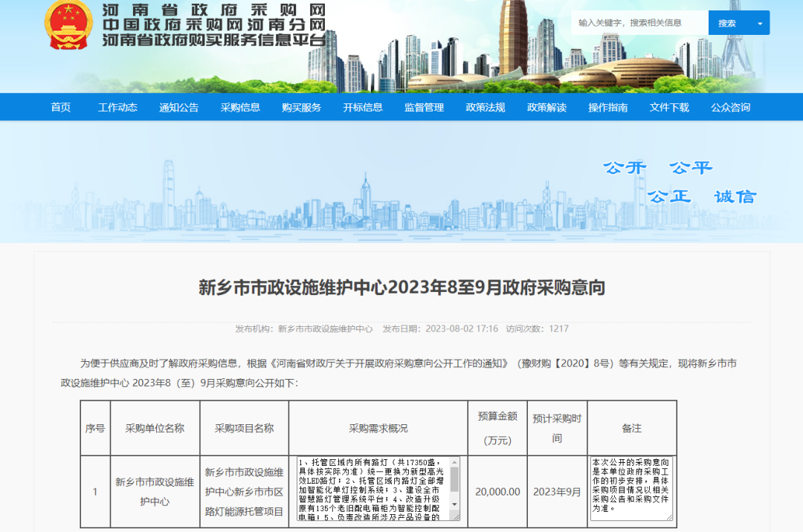Open the 购买服务 section
Viewport: 803px width, 532px height.
[x=302, y=107]
